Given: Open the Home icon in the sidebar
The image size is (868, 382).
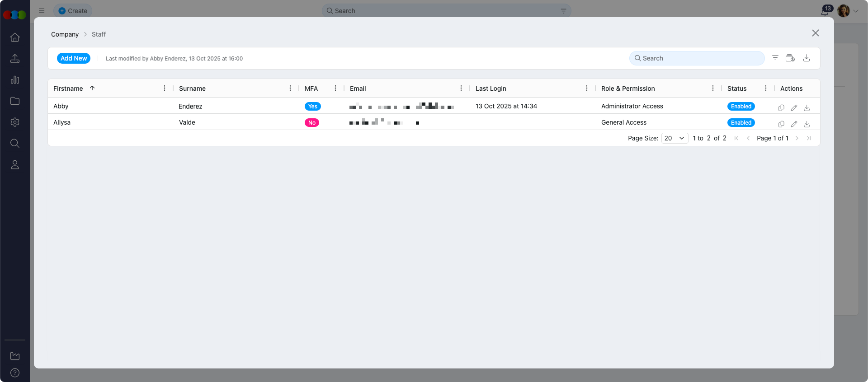Looking at the screenshot, I should pyautogui.click(x=15, y=37).
